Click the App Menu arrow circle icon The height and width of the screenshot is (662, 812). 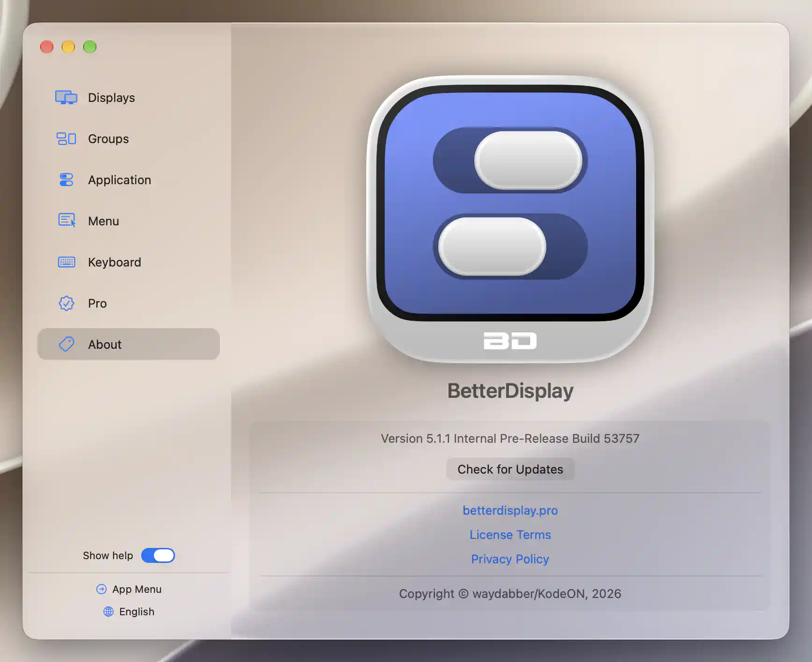click(x=101, y=589)
